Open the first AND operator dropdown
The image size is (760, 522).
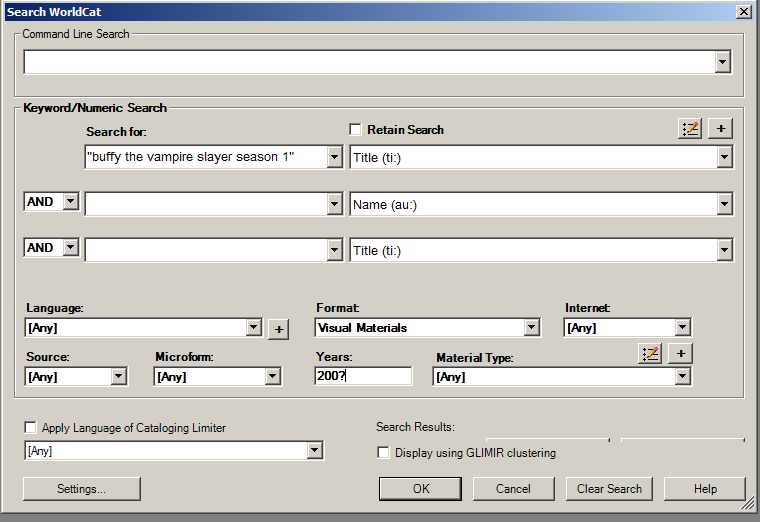tap(71, 201)
